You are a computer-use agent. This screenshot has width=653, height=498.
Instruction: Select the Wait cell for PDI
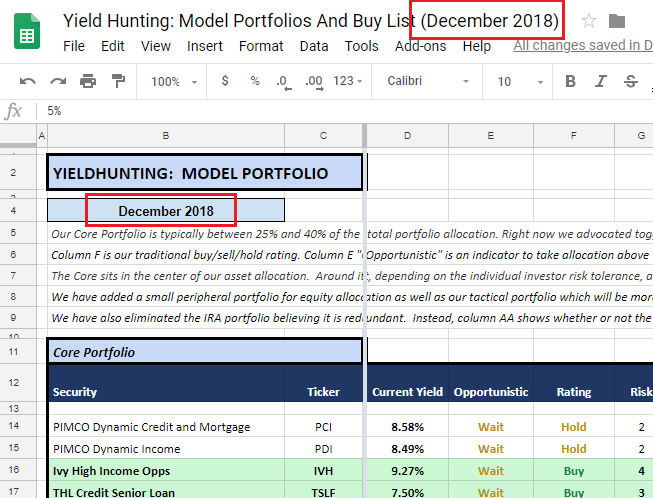(491, 448)
